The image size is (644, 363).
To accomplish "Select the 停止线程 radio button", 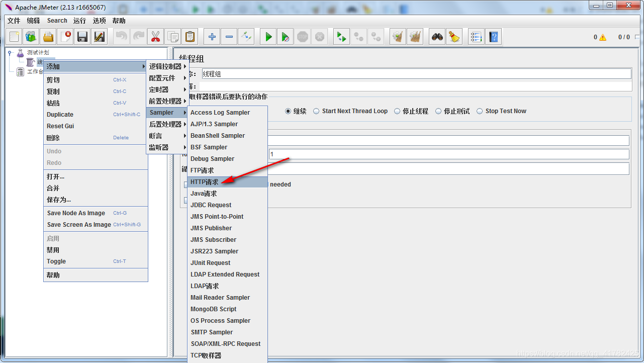I will [397, 111].
